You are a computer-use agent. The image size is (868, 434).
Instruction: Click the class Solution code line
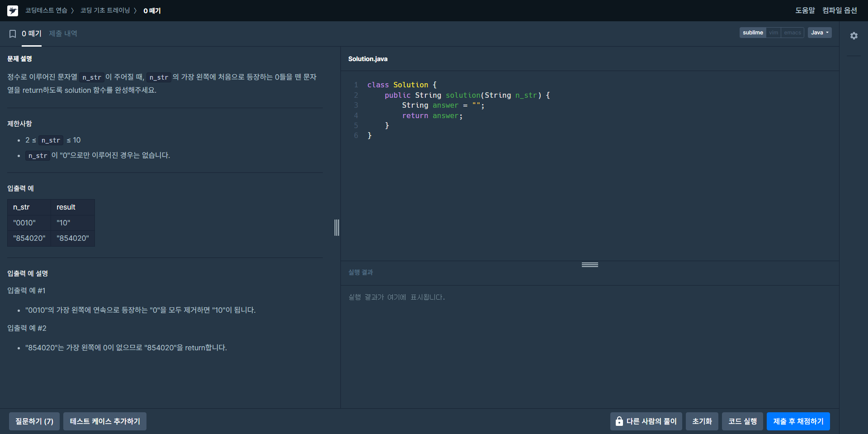click(402, 85)
